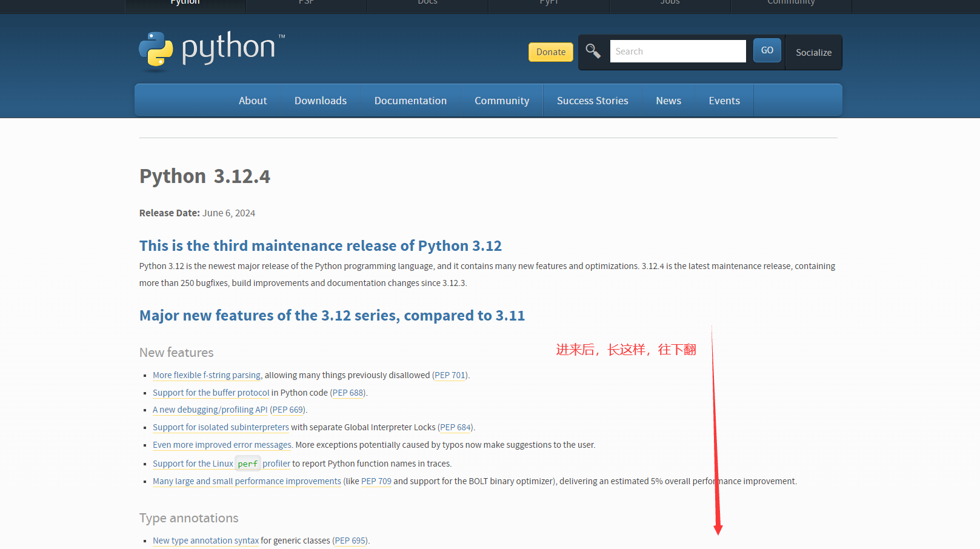Screen dimensions: 980x549
Task: Focus the Search input field
Action: point(678,52)
